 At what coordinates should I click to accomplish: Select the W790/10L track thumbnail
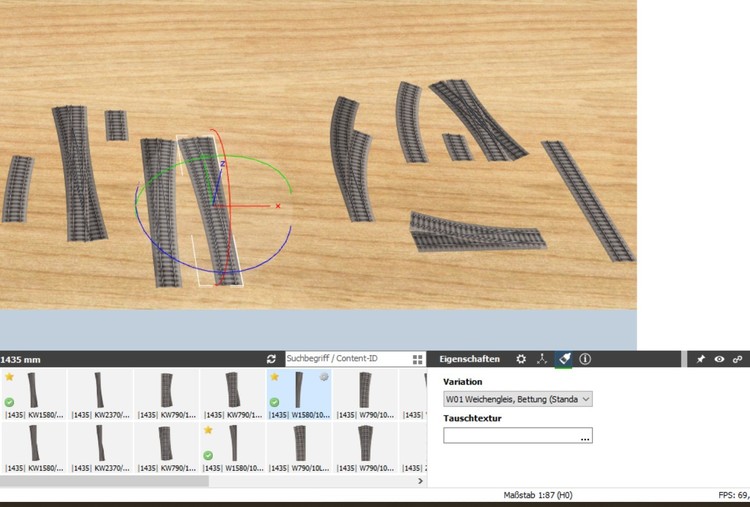click(x=299, y=448)
